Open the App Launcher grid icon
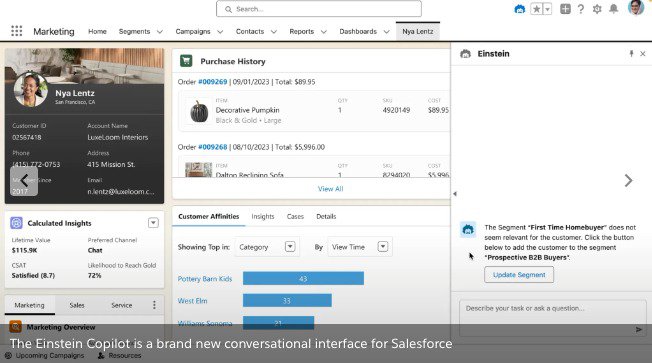Viewport: 652px width, 363px height. tap(17, 31)
